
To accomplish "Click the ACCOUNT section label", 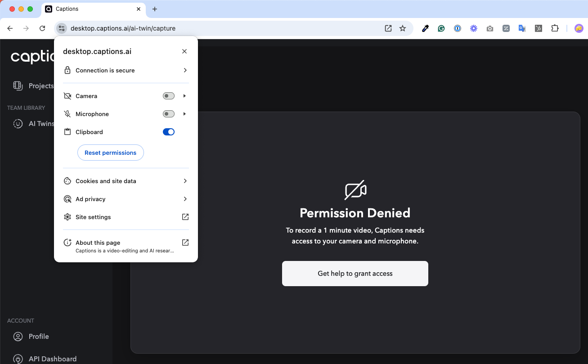I will coord(21,321).
